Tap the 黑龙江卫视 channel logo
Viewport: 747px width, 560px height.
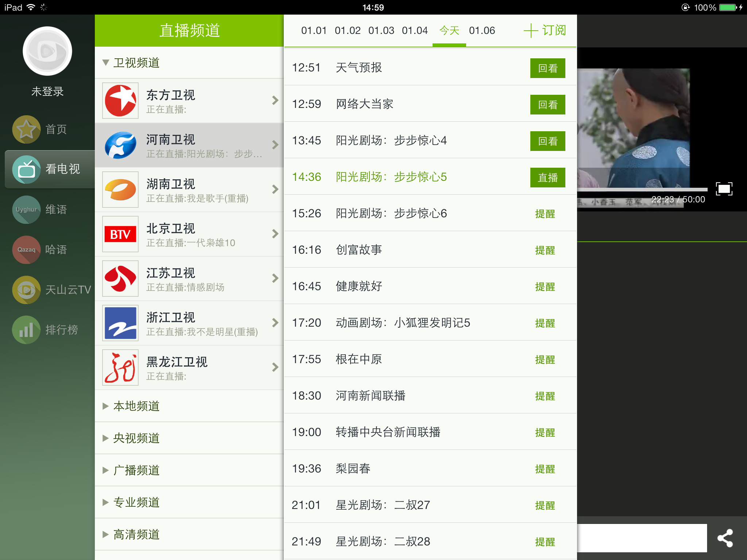coord(120,367)
